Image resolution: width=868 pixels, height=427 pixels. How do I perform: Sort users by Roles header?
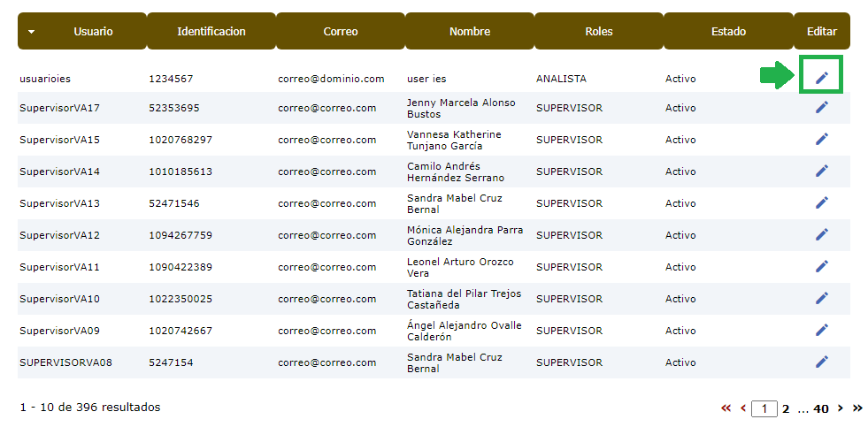coord(598,31)
